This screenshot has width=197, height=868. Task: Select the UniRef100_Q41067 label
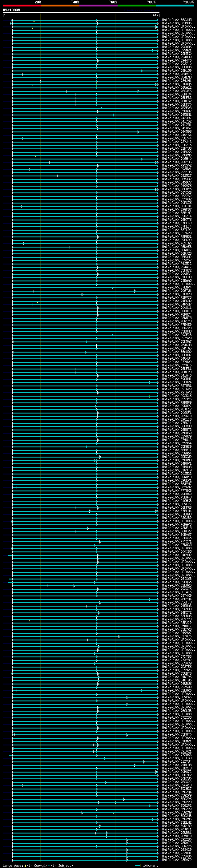point(177,128)
